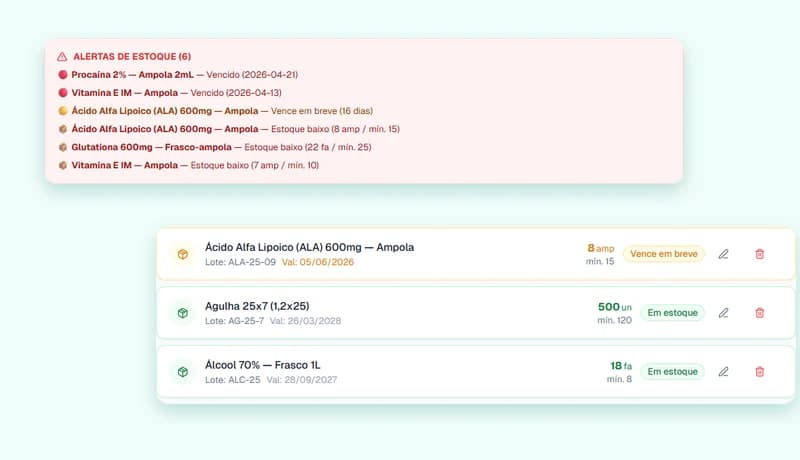The height and width of the screenshot is (460, 800).
Task: Click the mín. 120 minimum stock label
Action: [x=614, y=320]
